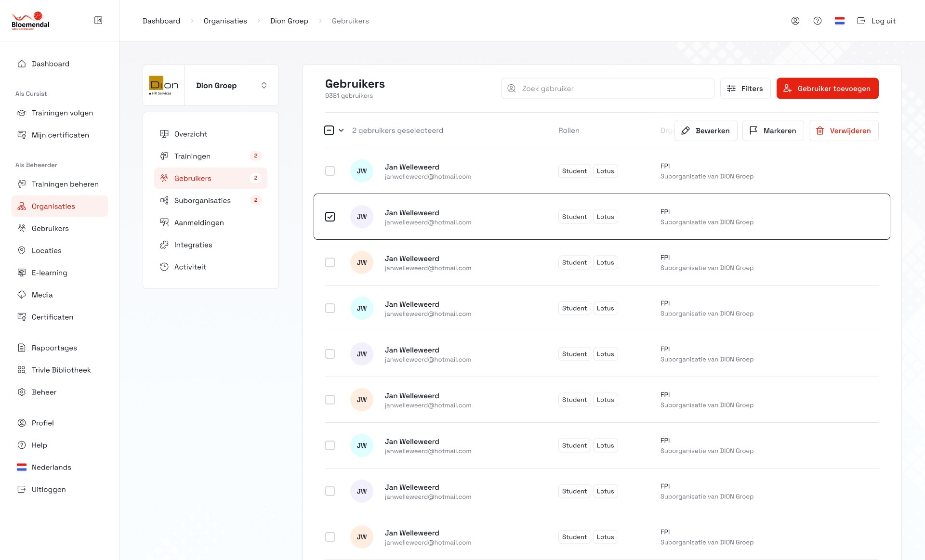
Task: Click Gebruiker toevoegen button
Action: point(827,89)
